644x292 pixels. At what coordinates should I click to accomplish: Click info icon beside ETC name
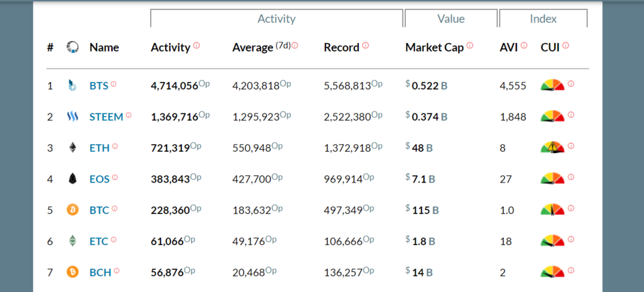pos(114,240)
